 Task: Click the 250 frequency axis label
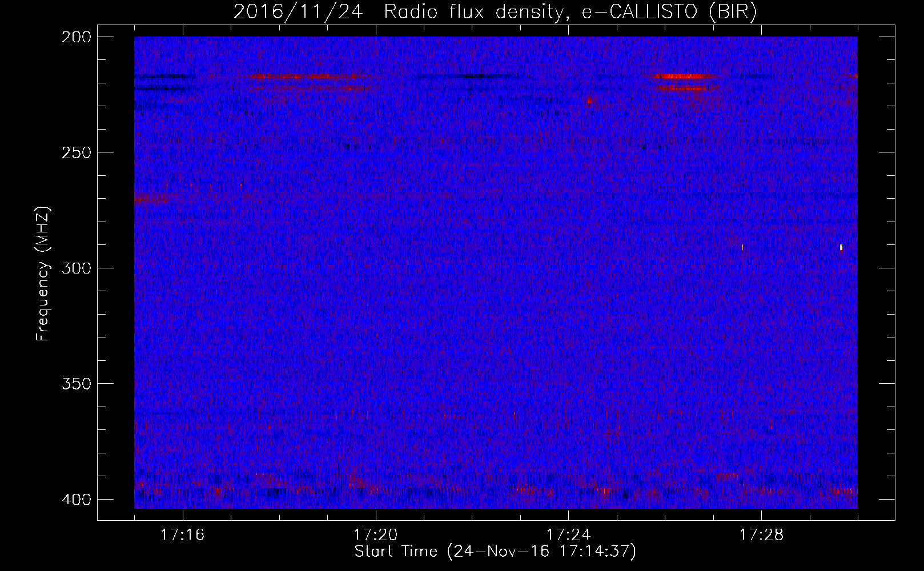coord(76,152)
